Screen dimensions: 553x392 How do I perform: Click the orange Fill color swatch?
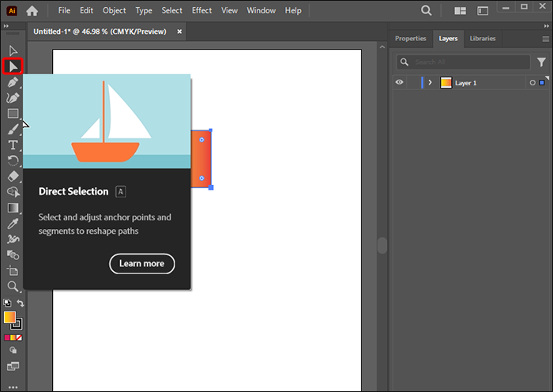pyautogui.click(x=9, y=318)
